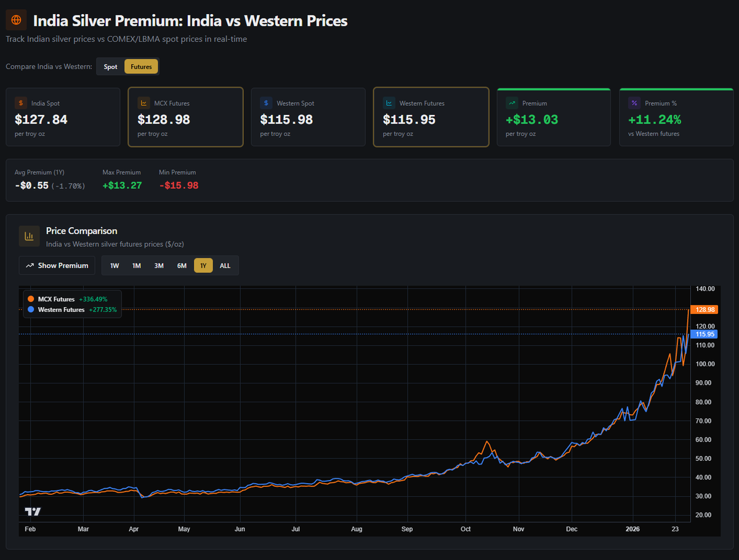
Task: Select the 1M time range
Action: (x=137, y=265)
